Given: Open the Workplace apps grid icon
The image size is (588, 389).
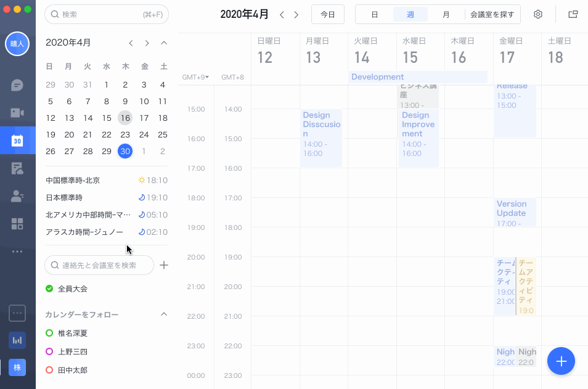Looking at the screenshot, I should [x=17, y=224].
